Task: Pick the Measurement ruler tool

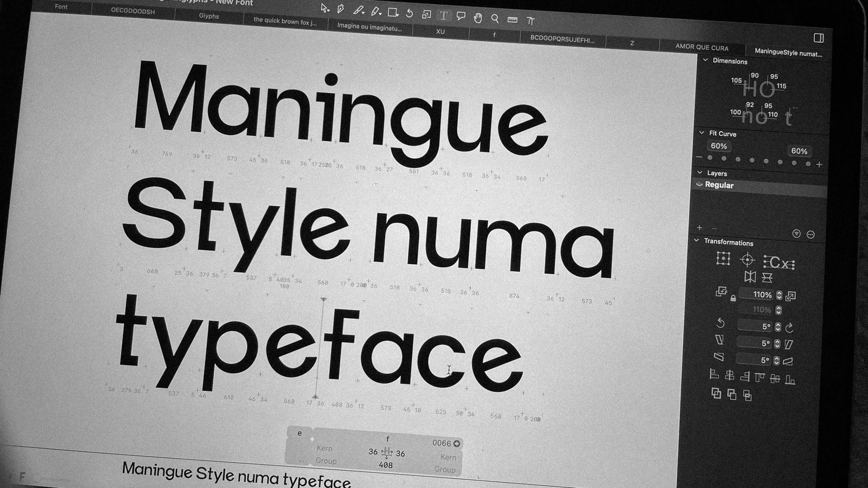Action: [512, 20]
